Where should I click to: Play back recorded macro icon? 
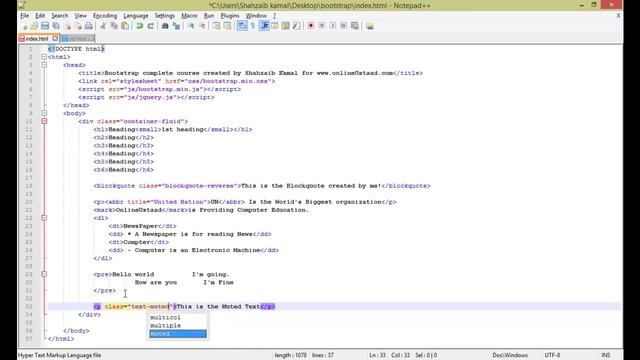[x=333, y=26]
